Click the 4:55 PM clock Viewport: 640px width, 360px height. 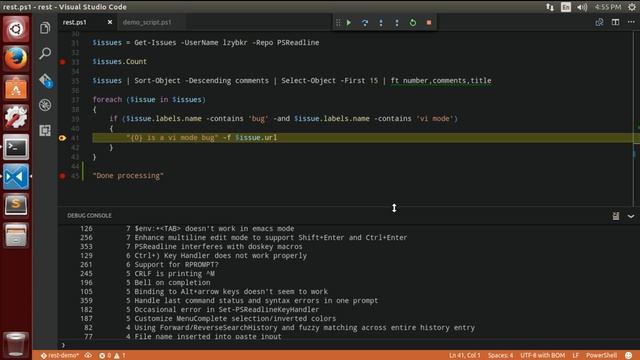[x=608, y=7]
